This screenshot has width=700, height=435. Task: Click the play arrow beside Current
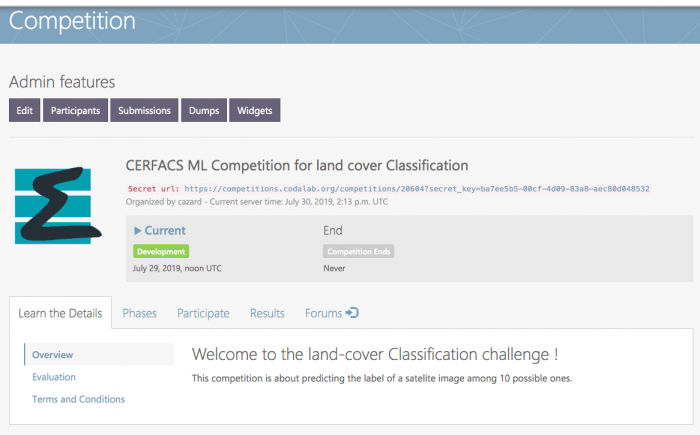coord(138,231)
